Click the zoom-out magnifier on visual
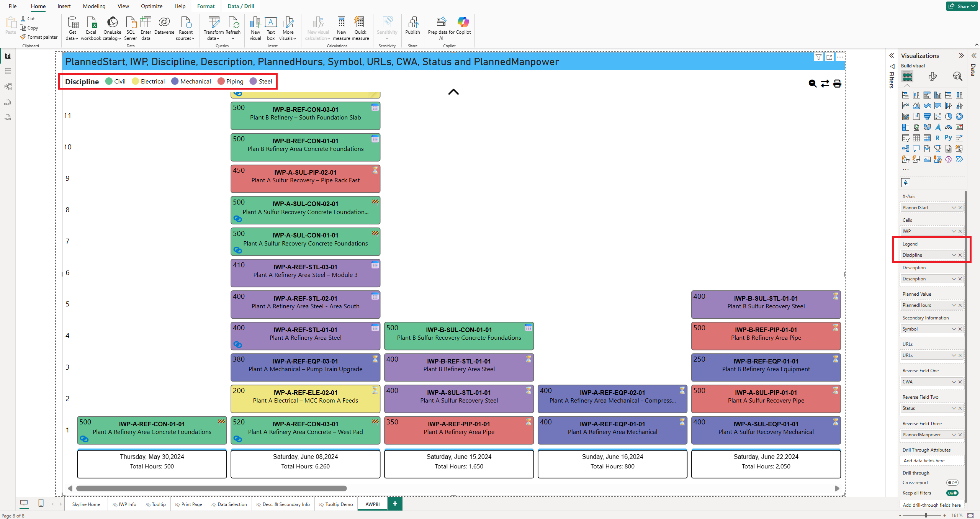This screenshot has height=519, width=980. [813, 83]
